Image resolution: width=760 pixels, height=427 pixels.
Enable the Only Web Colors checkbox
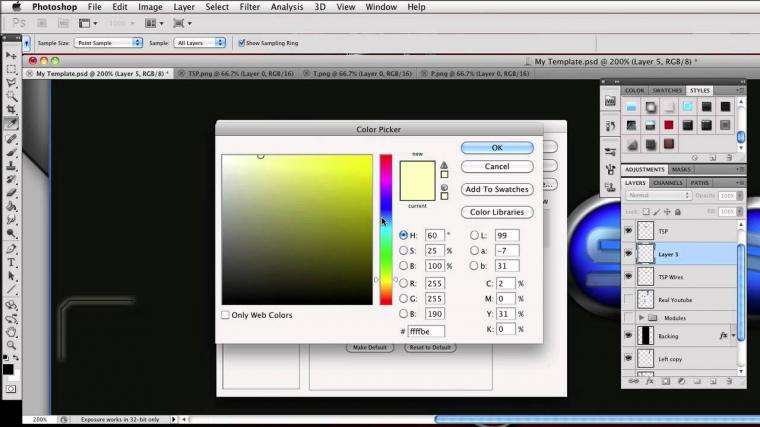tap(226, 315)
